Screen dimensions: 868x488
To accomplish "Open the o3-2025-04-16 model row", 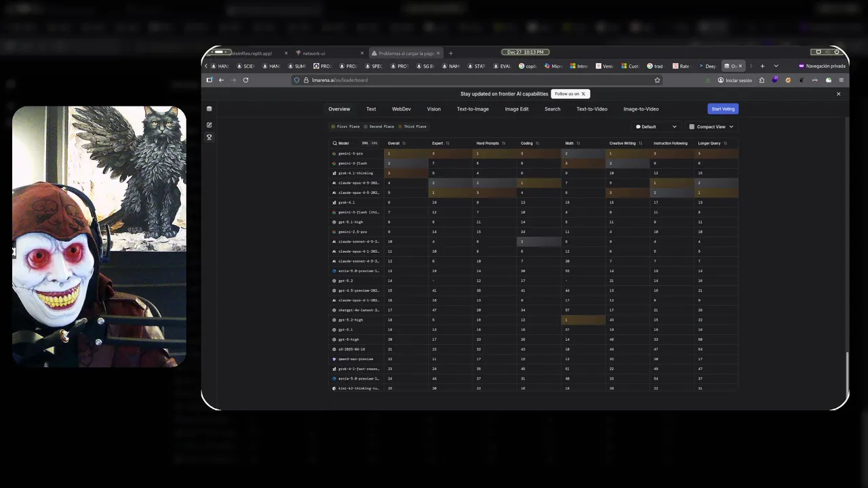I will click(x=534, y=349).
